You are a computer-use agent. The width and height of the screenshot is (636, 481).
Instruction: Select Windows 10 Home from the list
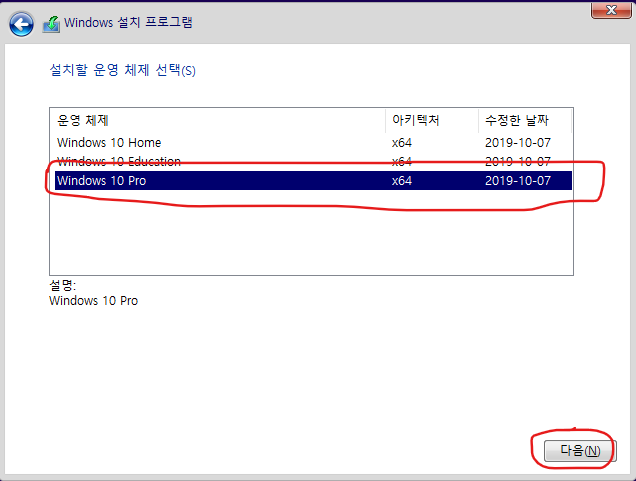click(313, 143)
